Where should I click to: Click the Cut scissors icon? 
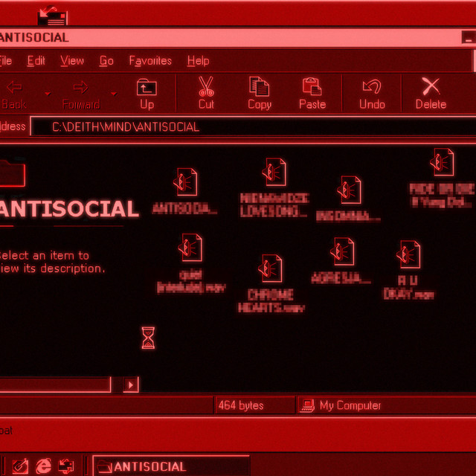click(206, 87)
